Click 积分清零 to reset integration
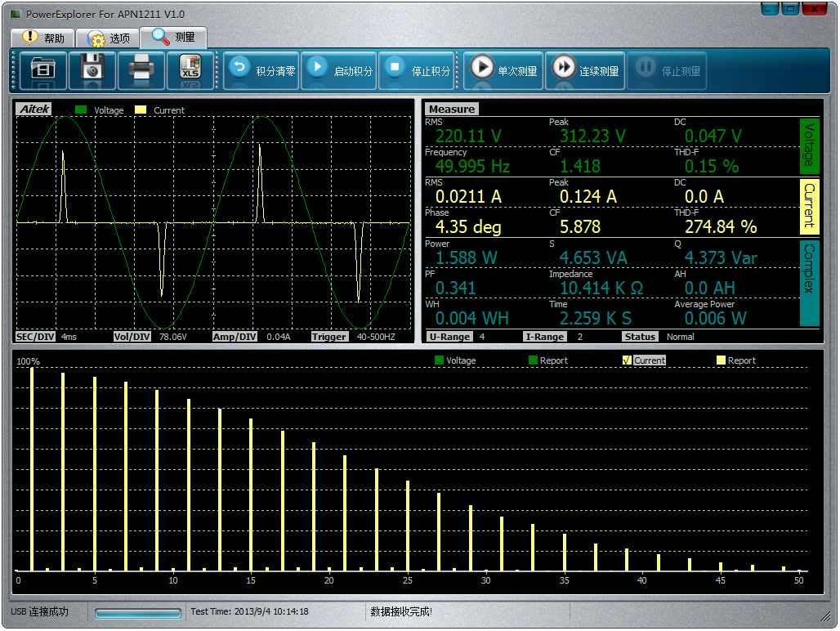The height and width of the screenshot is (631, 840). pyautogui.click(x=261, y=70)
